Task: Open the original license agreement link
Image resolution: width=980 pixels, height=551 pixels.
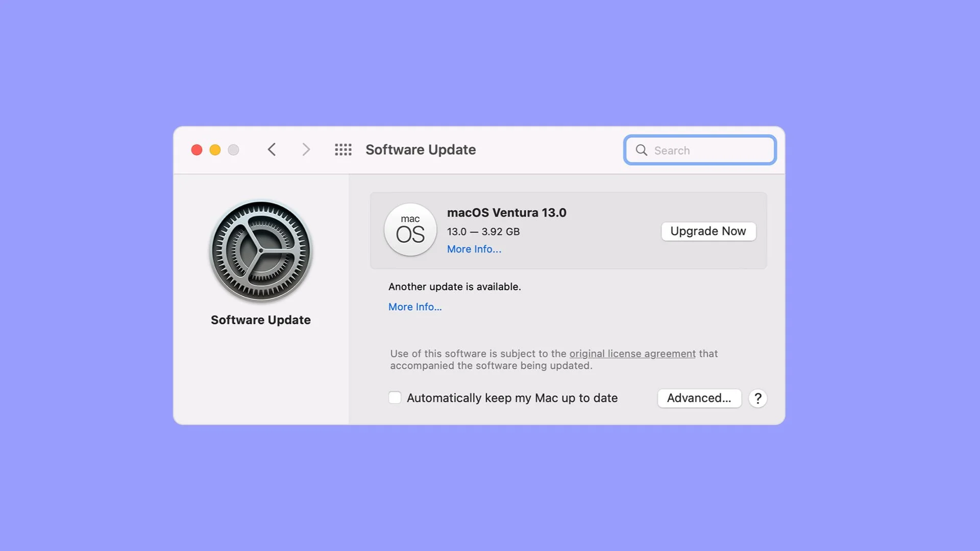Action: click(631, 354)
